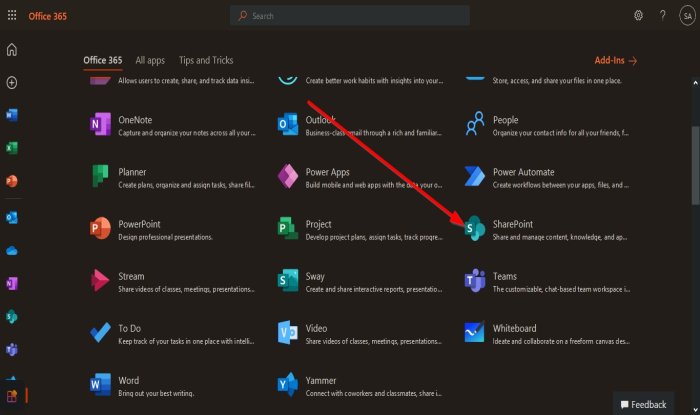Click 'Design professional presentations.' description
The width and height of the screenshot is (700, 415).
165,237
